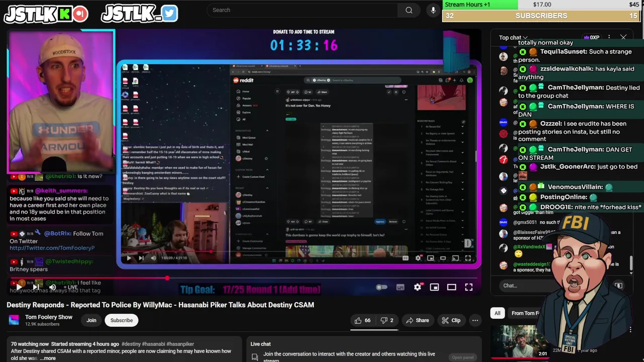644x362 pixels.
Task: Enter fullscreen on the player
Action: coord(468,287)
